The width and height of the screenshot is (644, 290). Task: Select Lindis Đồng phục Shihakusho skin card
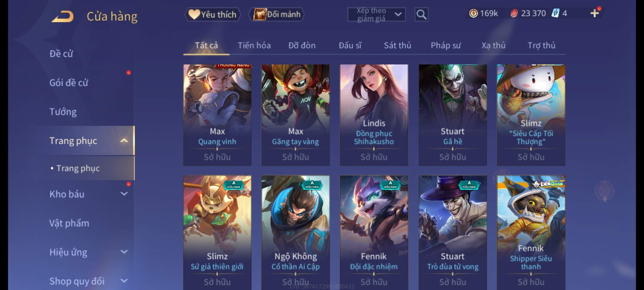pos(374,115)
